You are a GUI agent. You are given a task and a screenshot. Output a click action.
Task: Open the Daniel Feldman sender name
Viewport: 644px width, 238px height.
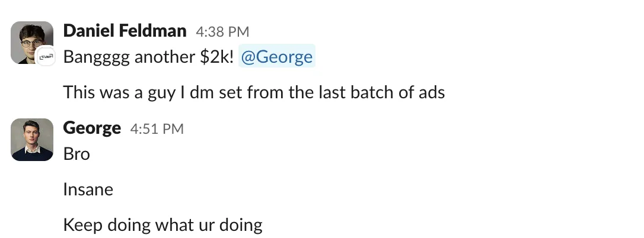125,31
